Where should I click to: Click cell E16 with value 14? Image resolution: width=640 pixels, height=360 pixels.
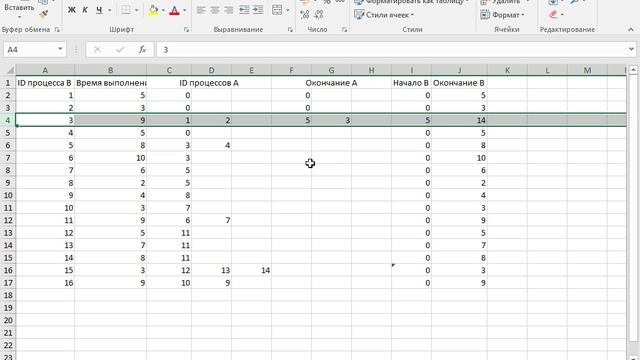coord(251,270)
